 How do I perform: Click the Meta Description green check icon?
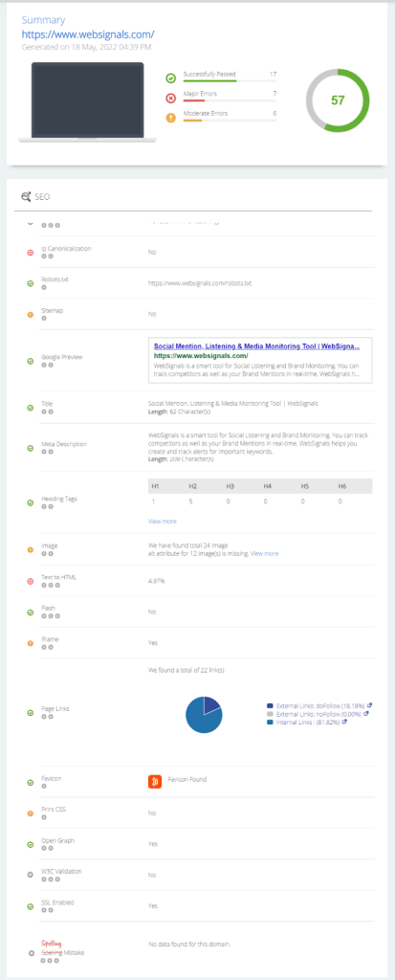[x=30, y=448]
